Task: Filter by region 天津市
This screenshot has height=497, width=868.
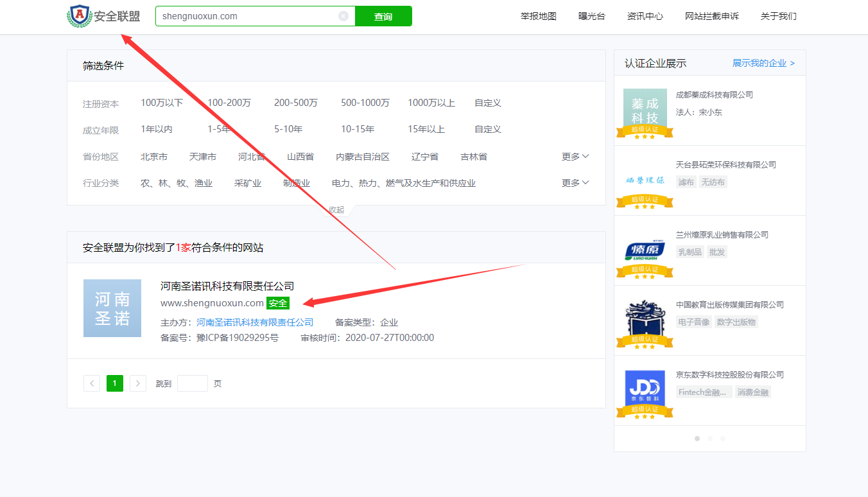Action: pos(203,157)
